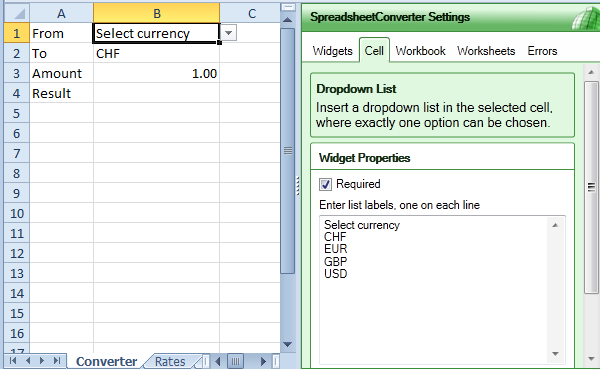Image resolution: width=600 pixels, height=369 pixels.
Task: Show the Errors tab
Action: click(542, 51)
